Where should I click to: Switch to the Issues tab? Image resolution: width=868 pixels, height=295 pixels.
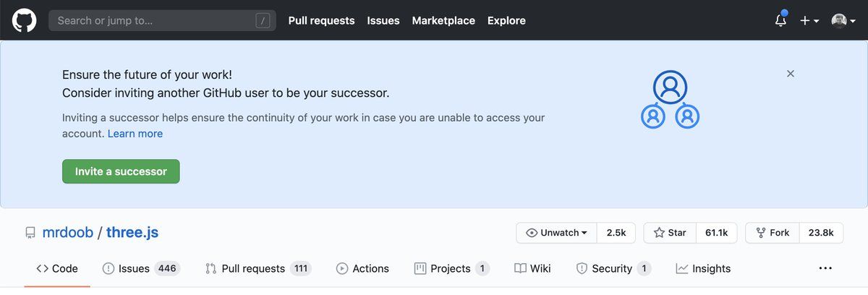coord(141,268)
